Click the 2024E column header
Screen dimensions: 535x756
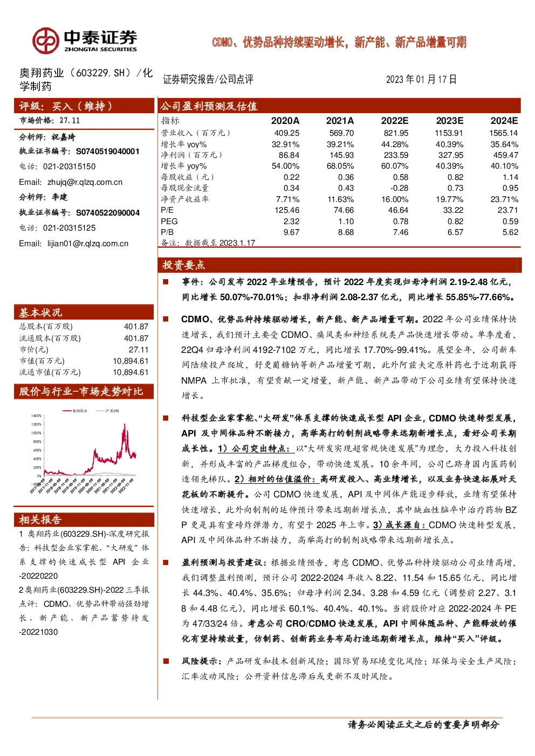click(x=504, y=121)
